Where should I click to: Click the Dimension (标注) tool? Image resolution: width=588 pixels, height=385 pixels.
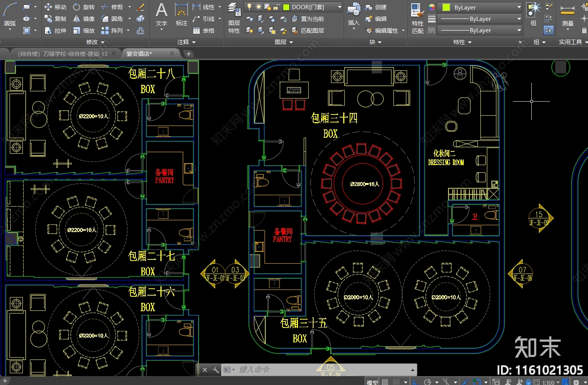pyautogui.click(x=181, y=14)
